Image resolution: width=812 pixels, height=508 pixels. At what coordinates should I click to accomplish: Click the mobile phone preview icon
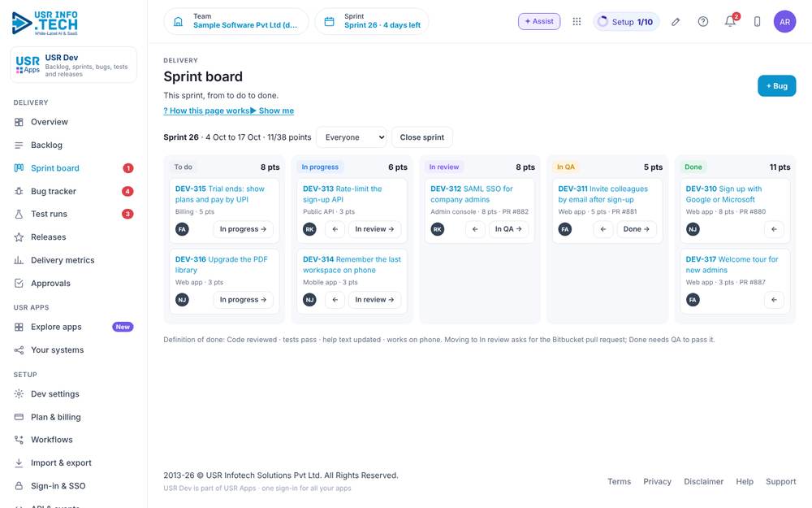[757, 22]
